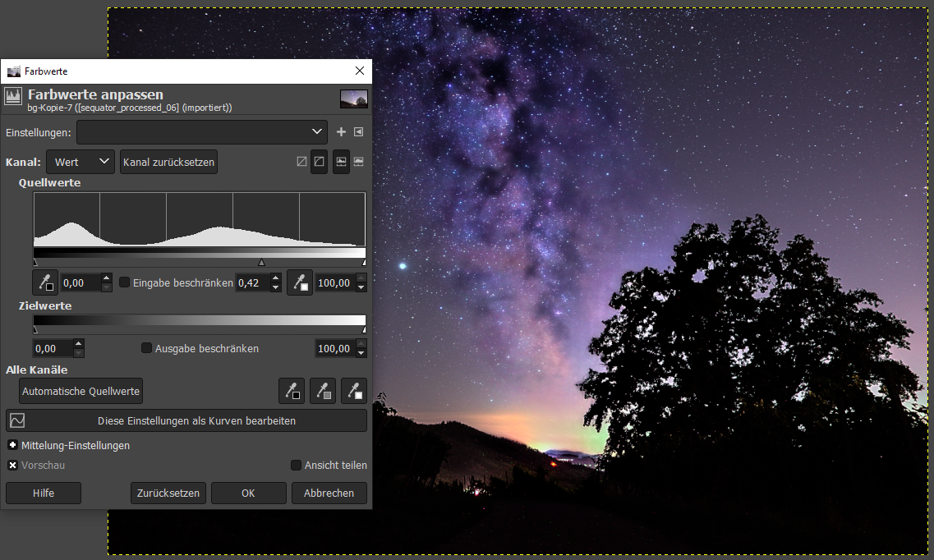Click Automatische Quellwerte button
This screenshot has width=934, height=560.
click(81, 391)
